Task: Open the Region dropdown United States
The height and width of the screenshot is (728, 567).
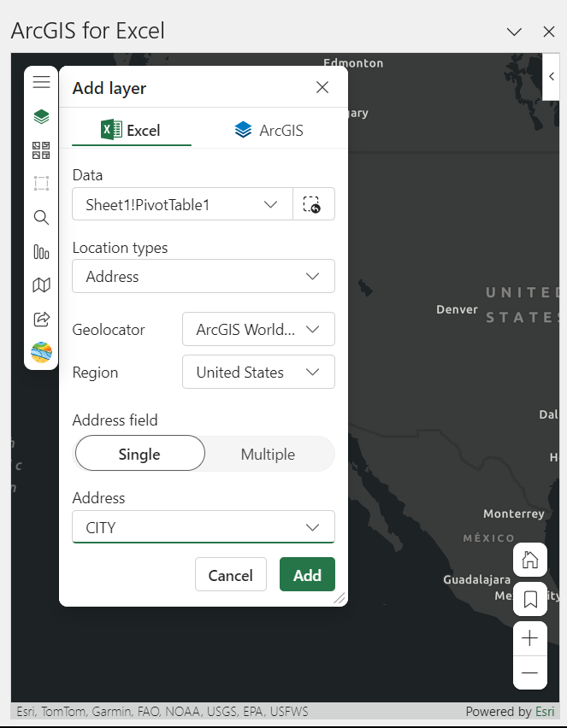Action: [258, 372]
